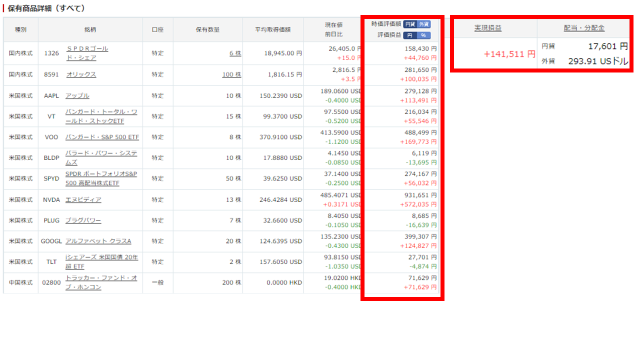Click the 一般 account cell
The image size is (640, 360).
click(x=158, y=282)
